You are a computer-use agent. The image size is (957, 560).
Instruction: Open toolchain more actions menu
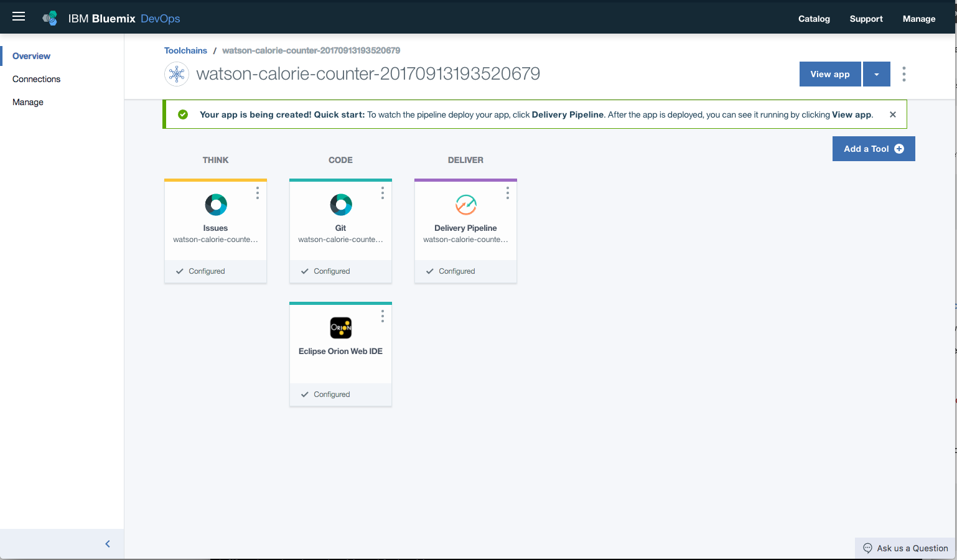(x=904, y=74)
